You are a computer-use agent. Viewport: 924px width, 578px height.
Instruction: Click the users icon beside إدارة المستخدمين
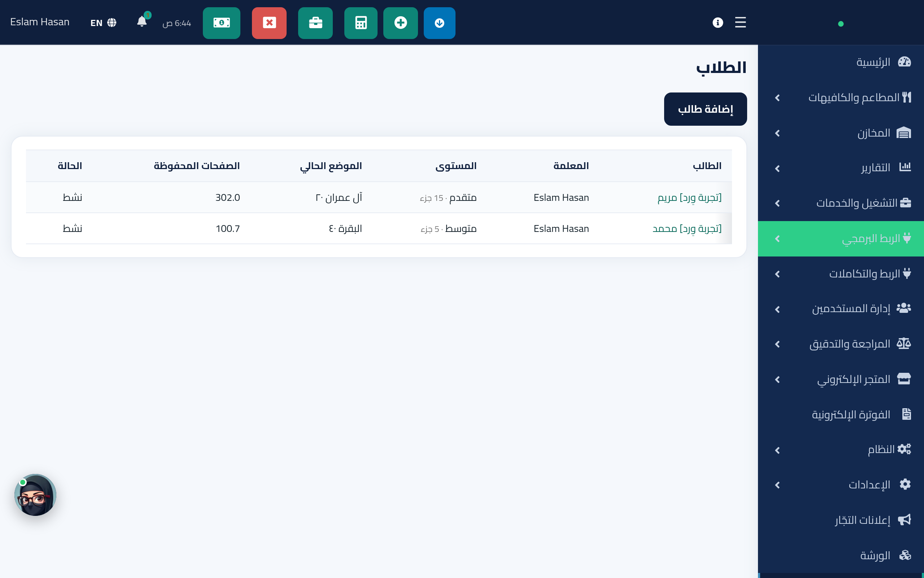pos(904,308)
